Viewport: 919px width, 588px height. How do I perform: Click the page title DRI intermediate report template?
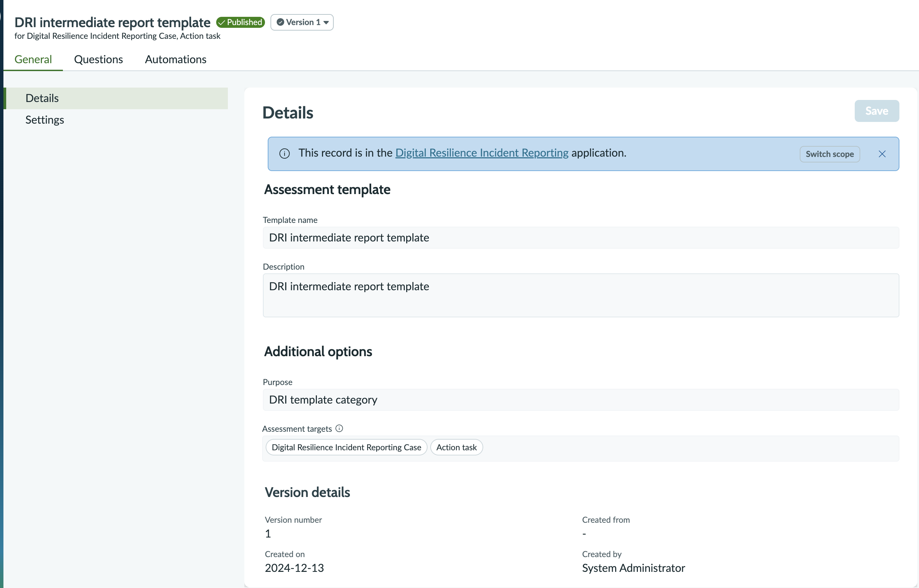112,23
